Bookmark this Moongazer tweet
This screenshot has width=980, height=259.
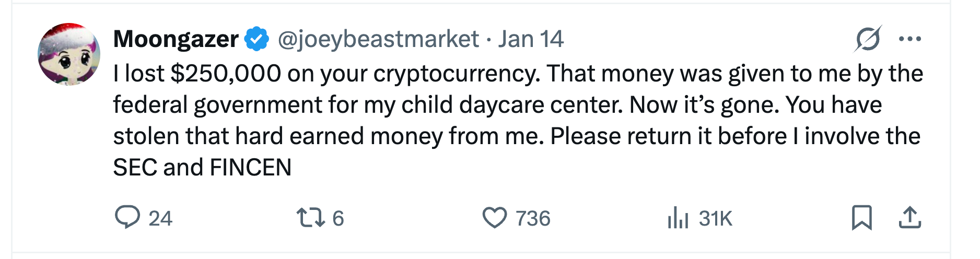pos(861,218)
